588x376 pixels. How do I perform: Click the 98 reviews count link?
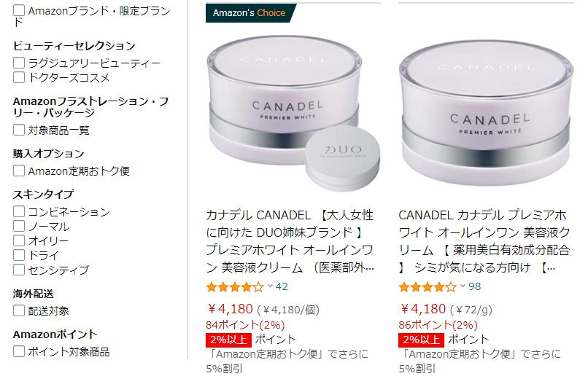pyautogui.click(x=474, y=286)
